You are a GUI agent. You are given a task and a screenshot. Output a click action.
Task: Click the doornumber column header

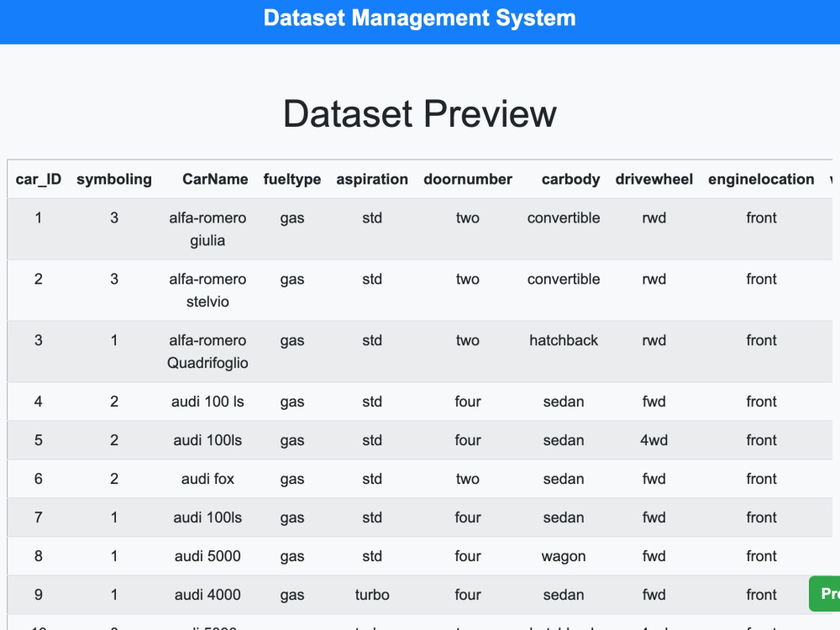pyautogui.click(x=468, y=179)
